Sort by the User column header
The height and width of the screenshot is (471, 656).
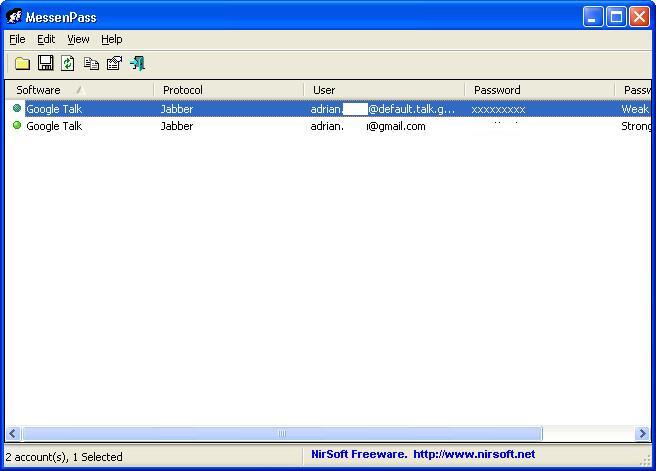tap(384, 90)
